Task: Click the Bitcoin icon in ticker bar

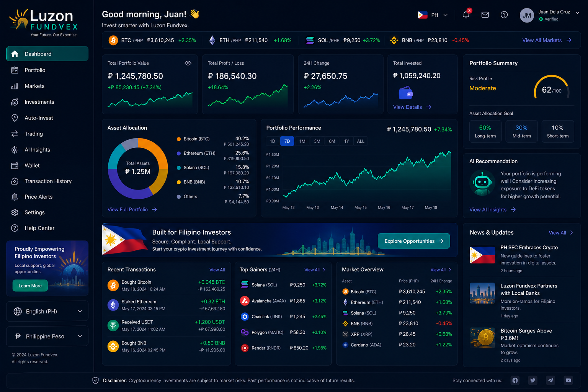Action: [113, 40]
